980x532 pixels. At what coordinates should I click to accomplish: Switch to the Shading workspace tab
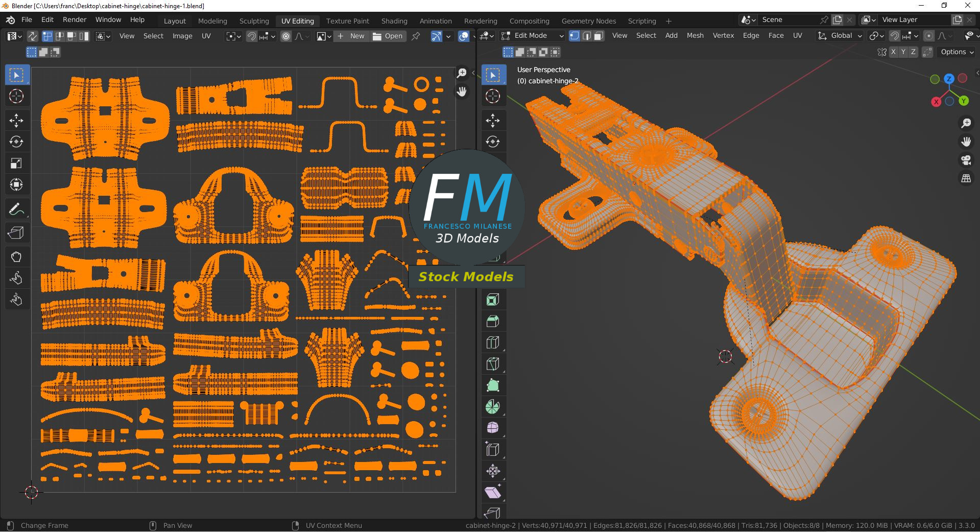(394, 21)
